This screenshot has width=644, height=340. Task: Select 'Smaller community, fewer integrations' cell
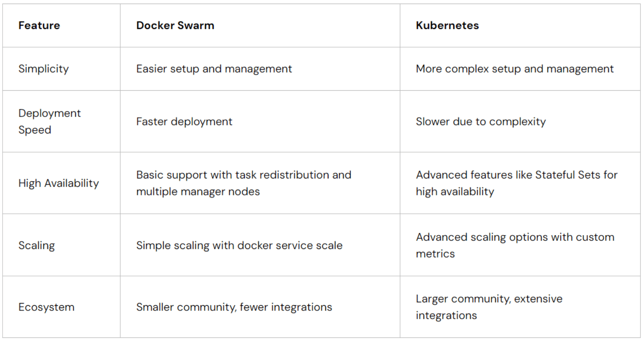pyautogui.click(x=234, y=307)
